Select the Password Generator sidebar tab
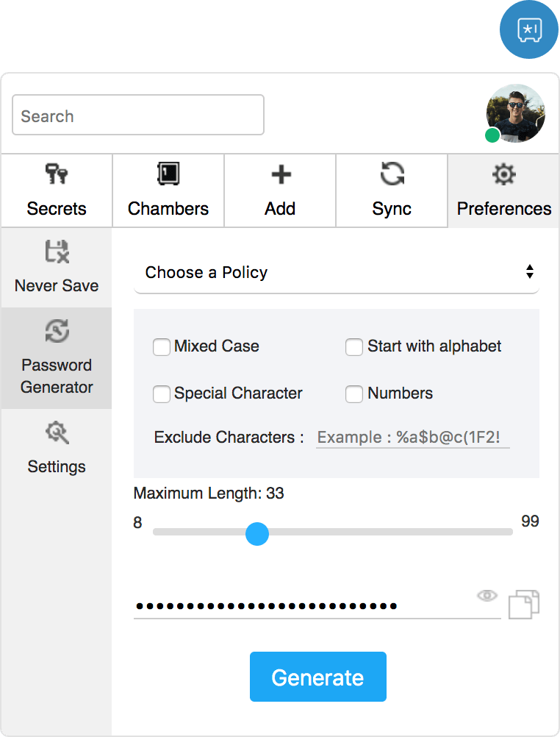The image size is (560, 737). click(x=57, y=358)
